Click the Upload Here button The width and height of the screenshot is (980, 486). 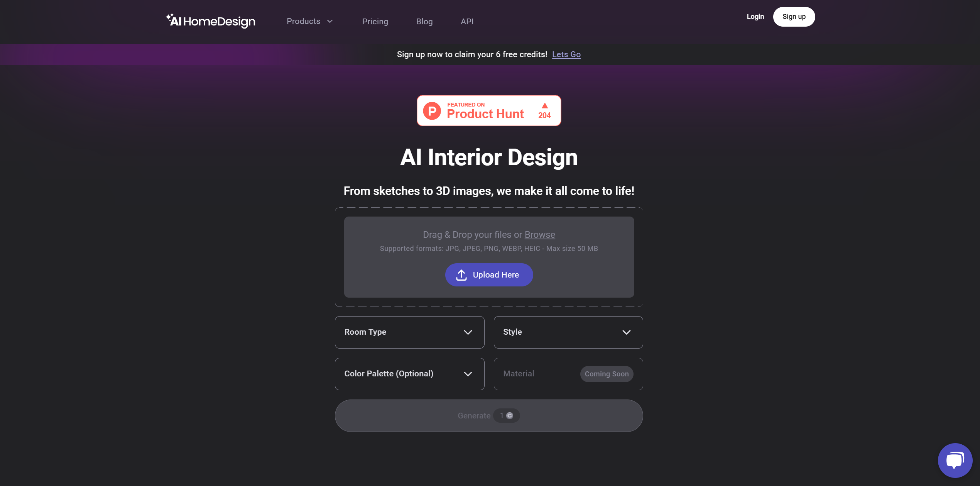coord(489,274)
